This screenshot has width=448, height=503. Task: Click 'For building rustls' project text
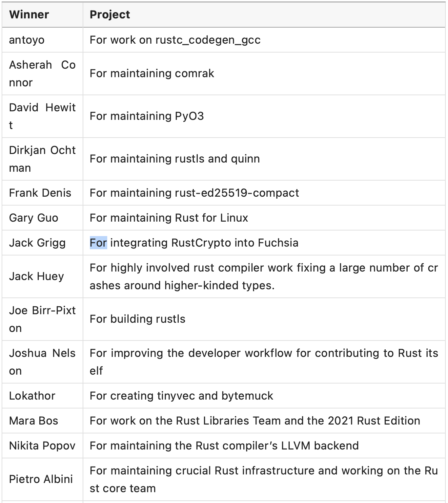click(x=137, y=319)
